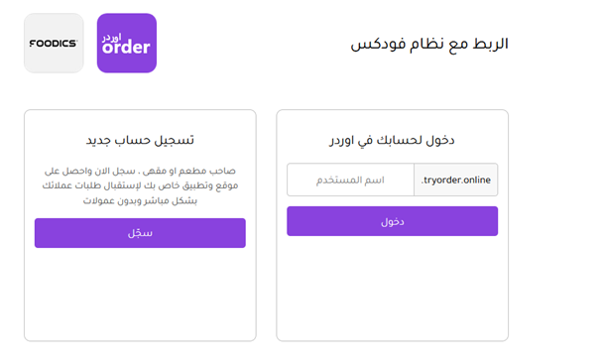This screenshot has width=603, height=364.
Task: Start registration with the سجّل button
Action: (x=140, y=233)
